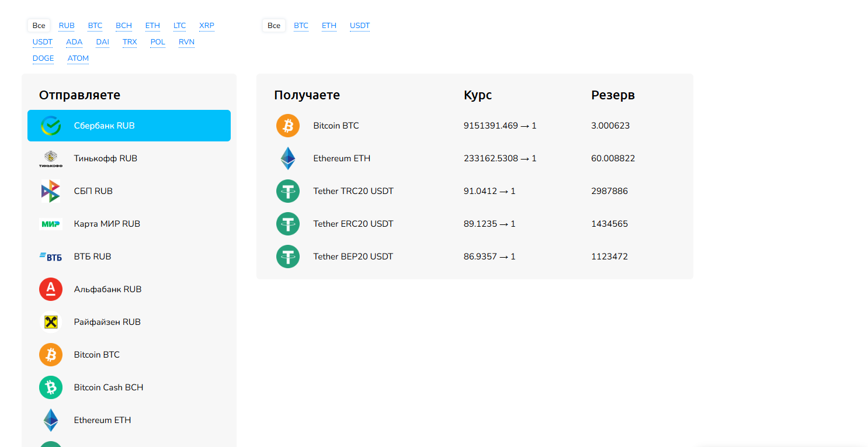Click the Tinkoff bank crest icon

click(51, 158)
